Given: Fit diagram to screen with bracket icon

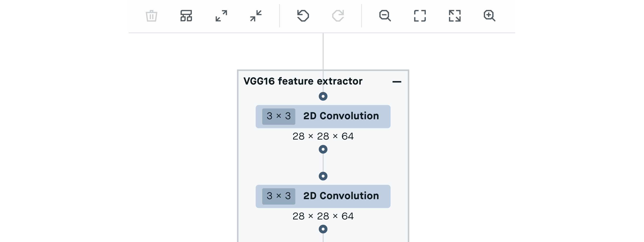Looking at the screenshot, I should [x=420, y=16].
